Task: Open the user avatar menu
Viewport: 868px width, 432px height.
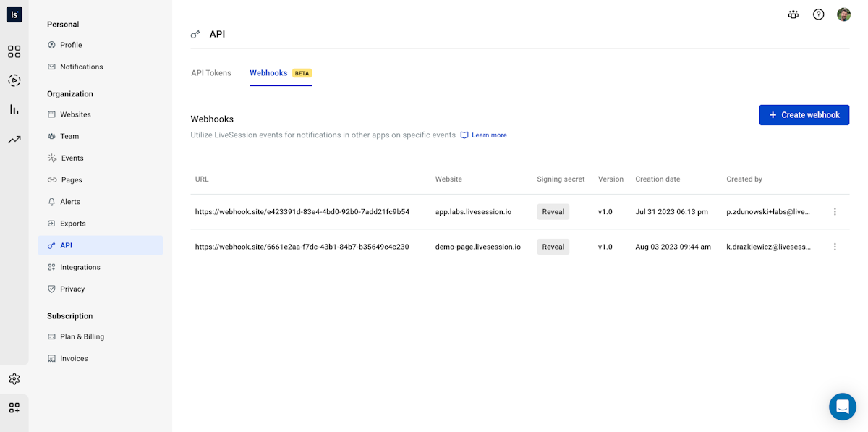Action: pos(843,14)
